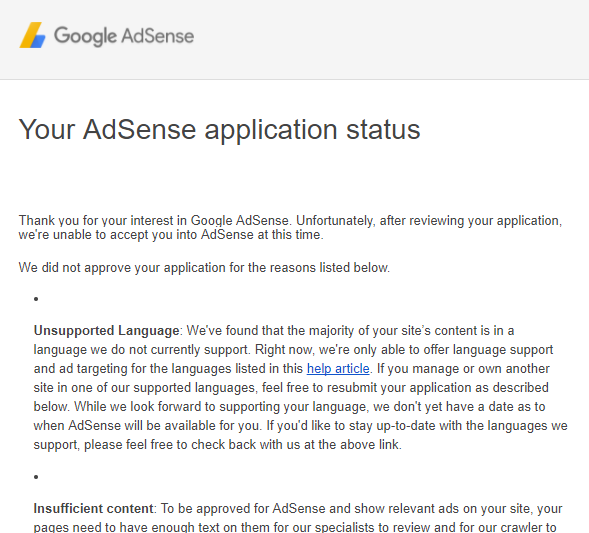Click the "Google" wordmark in the header
The image size is (589, 533).
pyautogui.click(x=85, y=36)
